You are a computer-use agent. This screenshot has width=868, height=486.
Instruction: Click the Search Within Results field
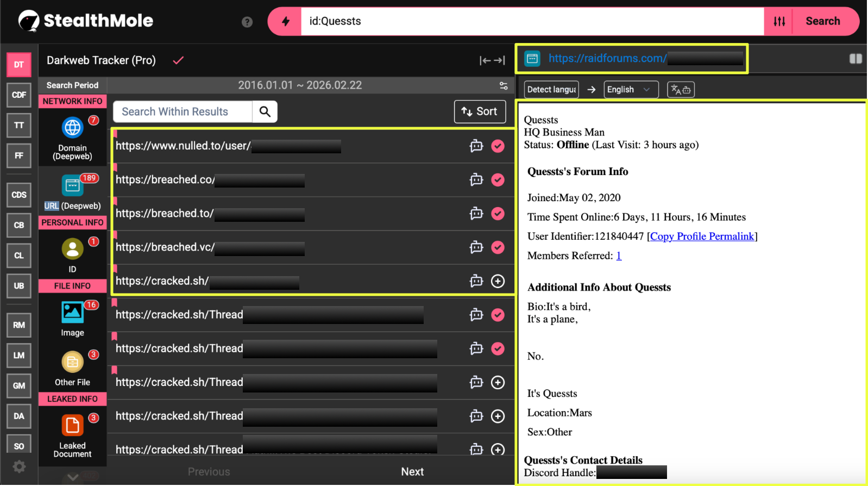click(x=183, y=111)
